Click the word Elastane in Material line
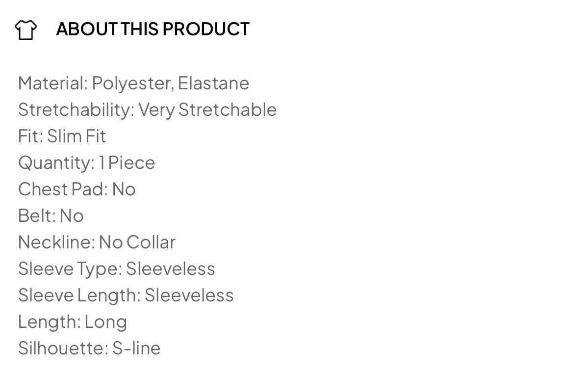Viewport: 588px width, 376px height. [213, 83]
